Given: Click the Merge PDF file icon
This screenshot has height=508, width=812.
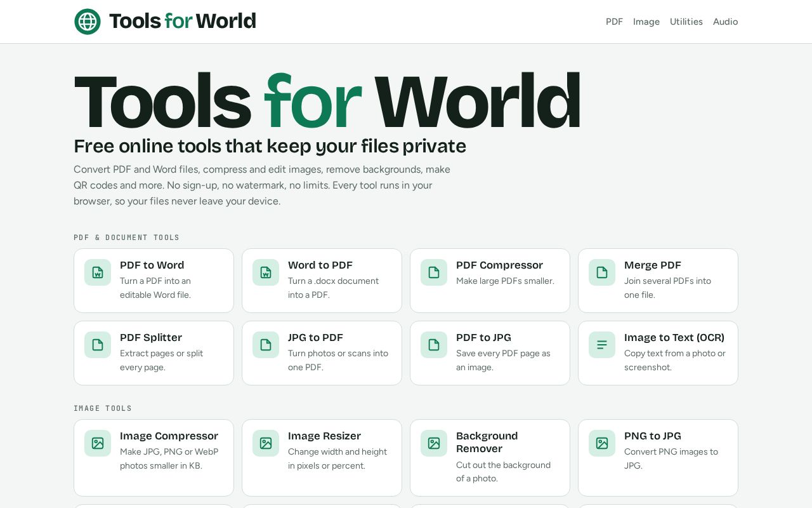Looking at the screenshot, I should (602, 272).
